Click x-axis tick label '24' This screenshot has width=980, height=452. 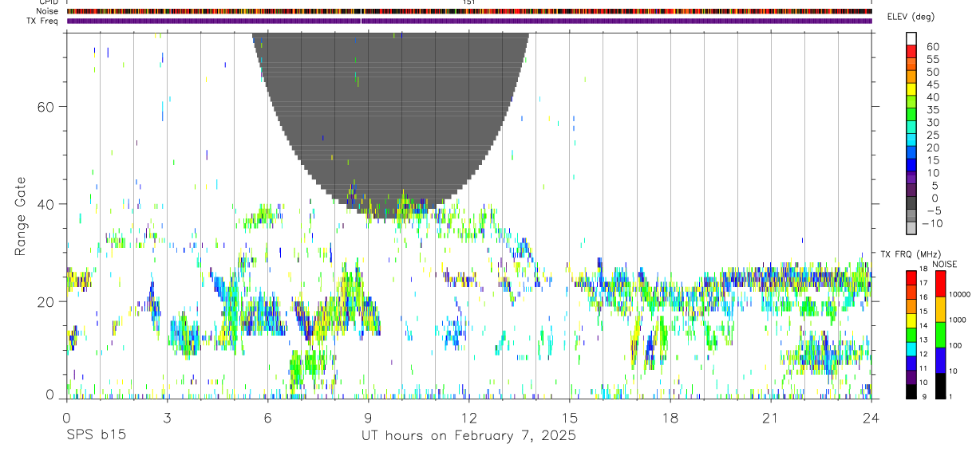pyautogui.click(x=871, y=419)
